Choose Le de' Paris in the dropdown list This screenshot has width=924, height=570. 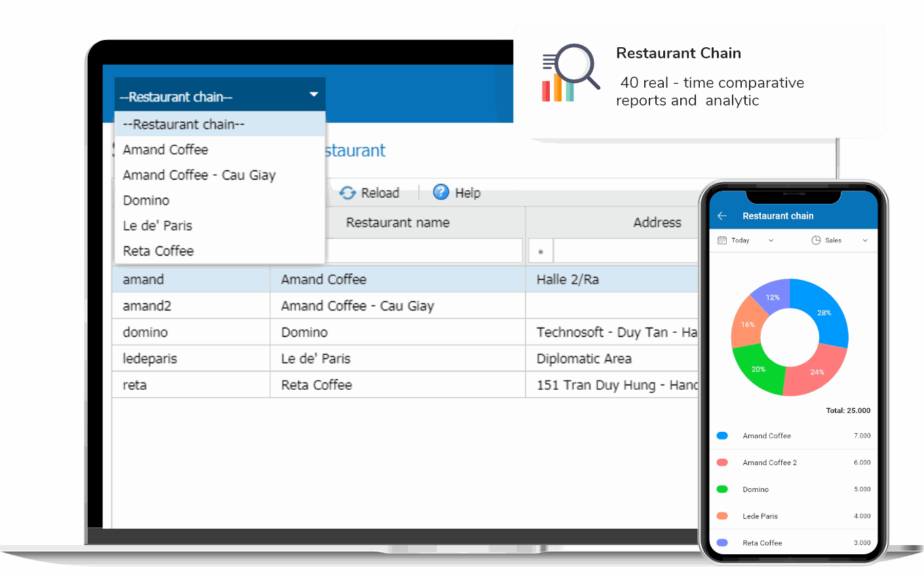[x=157, y=225]
